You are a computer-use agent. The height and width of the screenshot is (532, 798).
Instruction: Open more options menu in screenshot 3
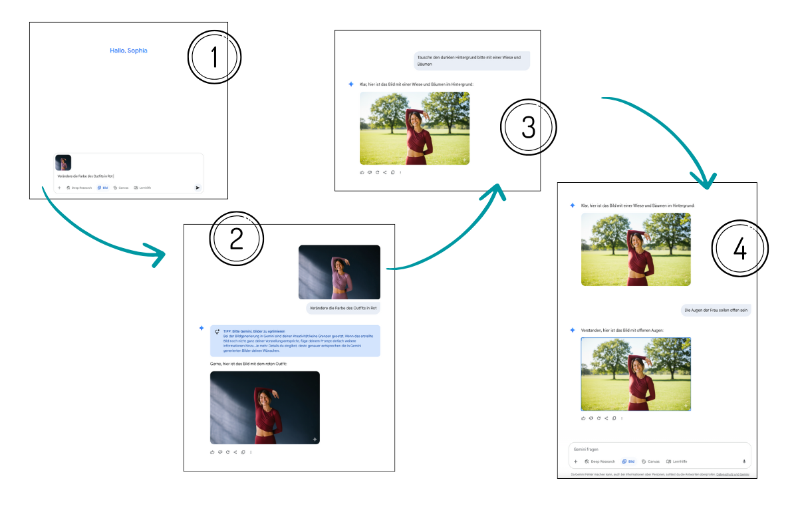400,172
